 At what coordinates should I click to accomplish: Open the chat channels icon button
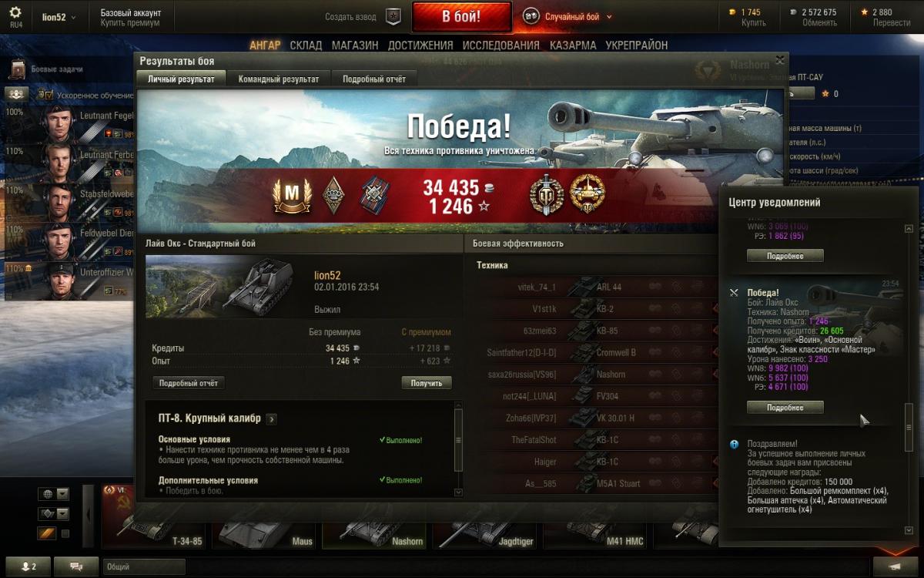coord(76,566)
